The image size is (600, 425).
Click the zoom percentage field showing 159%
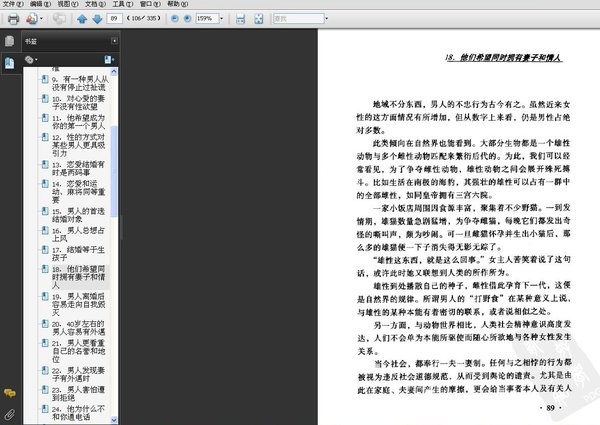click(x=207, y=18)
